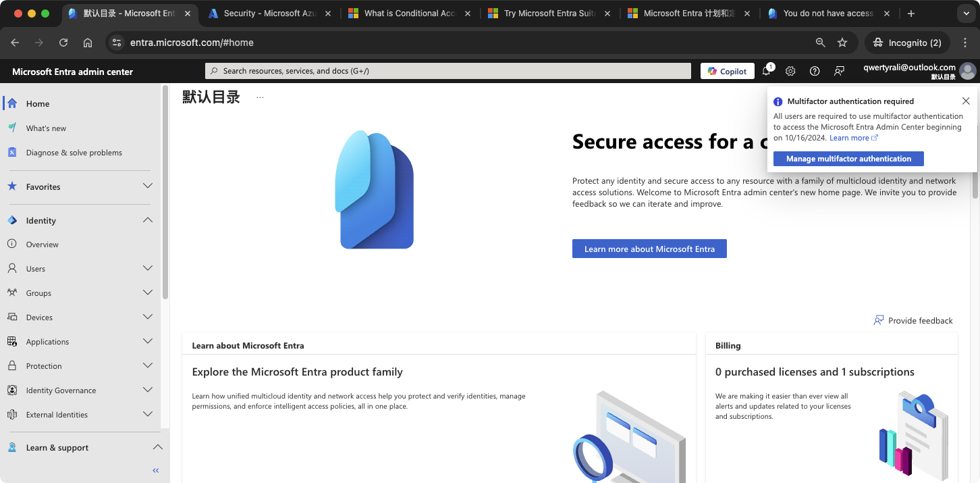Open the more options ellipsis beside 默认目录

[x=260, y=97]
